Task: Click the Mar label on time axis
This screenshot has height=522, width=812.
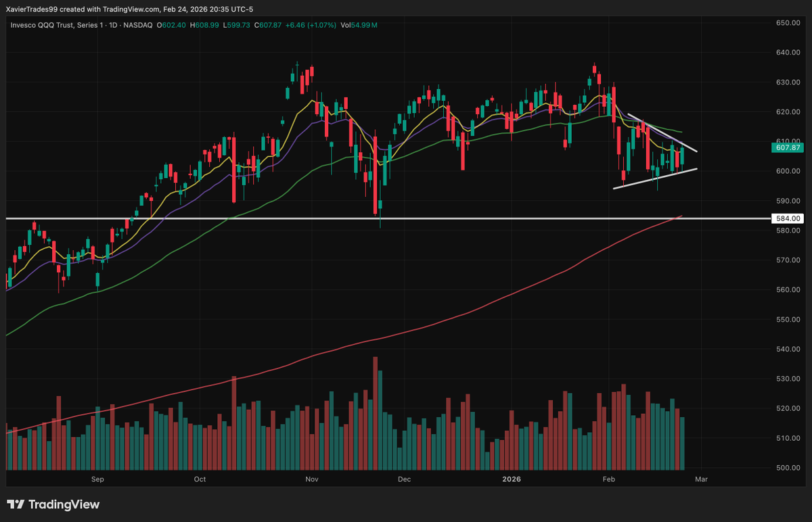Action: (701, 479)
